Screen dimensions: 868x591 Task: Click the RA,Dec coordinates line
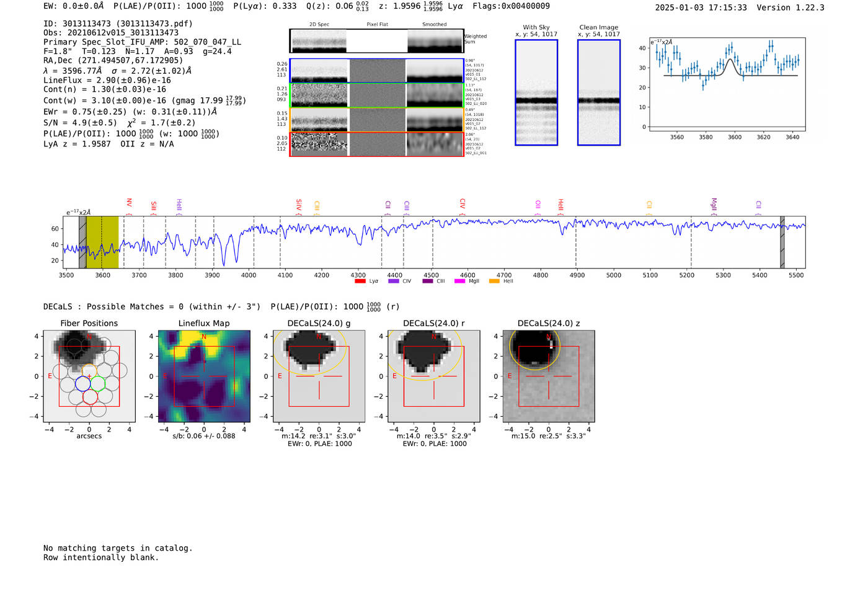click(x=113, y=61)
